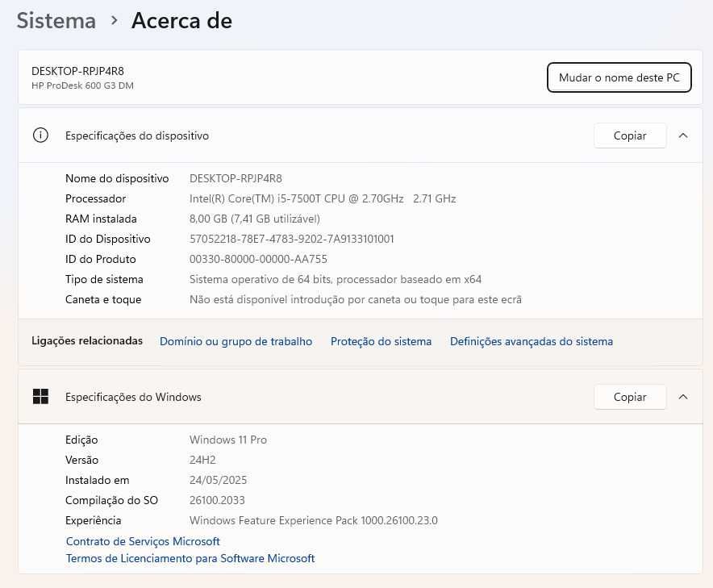Click the Nome do dispositivo label

pyautogui.click(x=117, y=178)
